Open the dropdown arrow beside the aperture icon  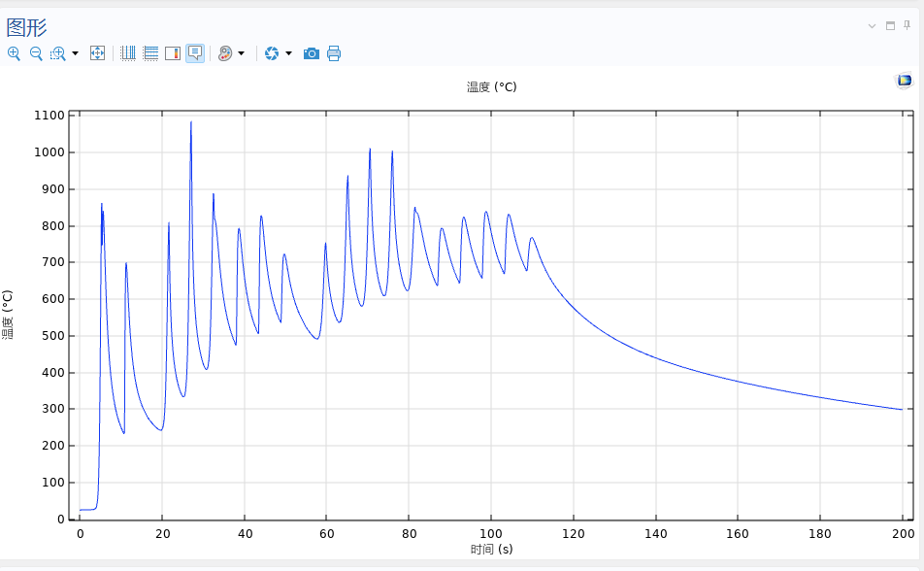pyautogui.click(x=288, y=53)
